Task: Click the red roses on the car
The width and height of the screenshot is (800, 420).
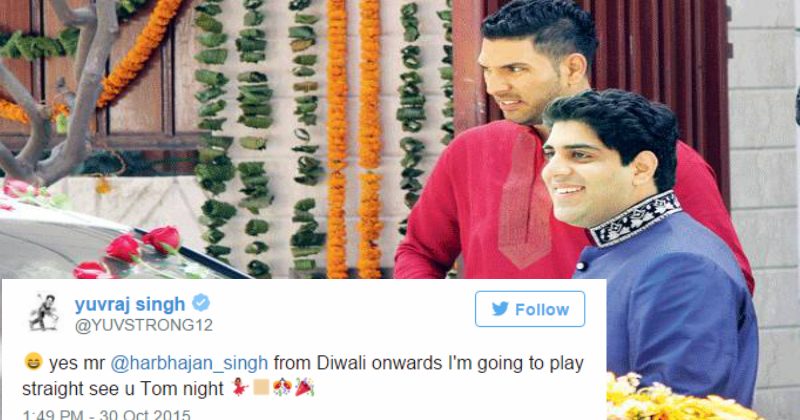Action: (x=128, y=253)
